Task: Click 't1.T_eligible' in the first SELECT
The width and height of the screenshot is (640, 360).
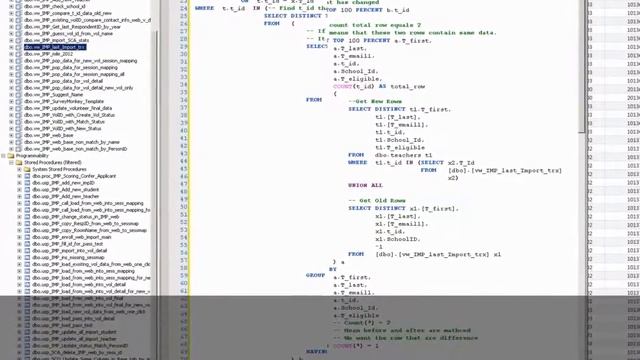Action: 400,147
